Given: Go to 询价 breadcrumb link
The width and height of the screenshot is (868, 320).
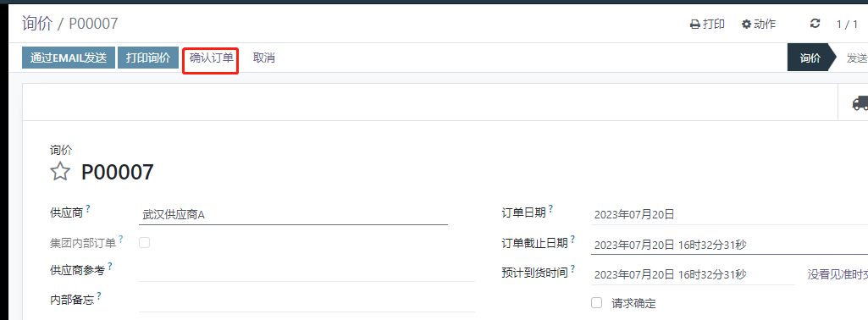Looking at the screenshot, I should [37, 24].
